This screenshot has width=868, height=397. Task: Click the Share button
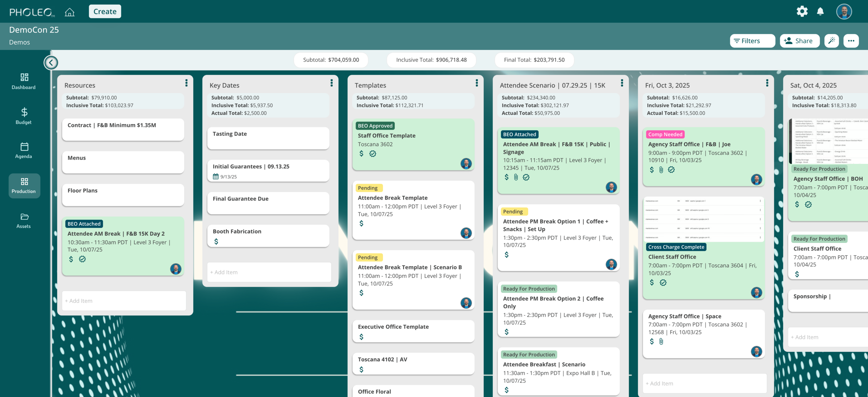click(x=799, y=41)
